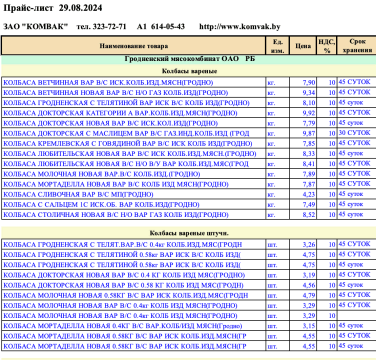Click phone number 323-72-71

109,27
